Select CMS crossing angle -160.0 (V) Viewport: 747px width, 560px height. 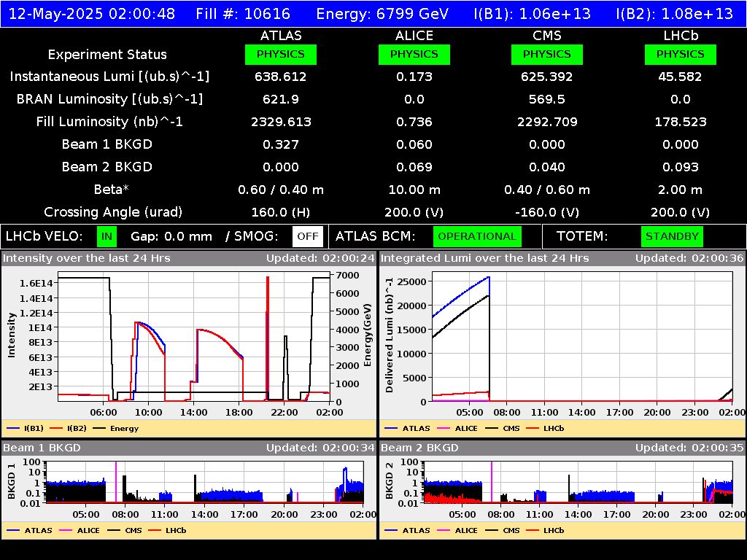click(547, 212)
